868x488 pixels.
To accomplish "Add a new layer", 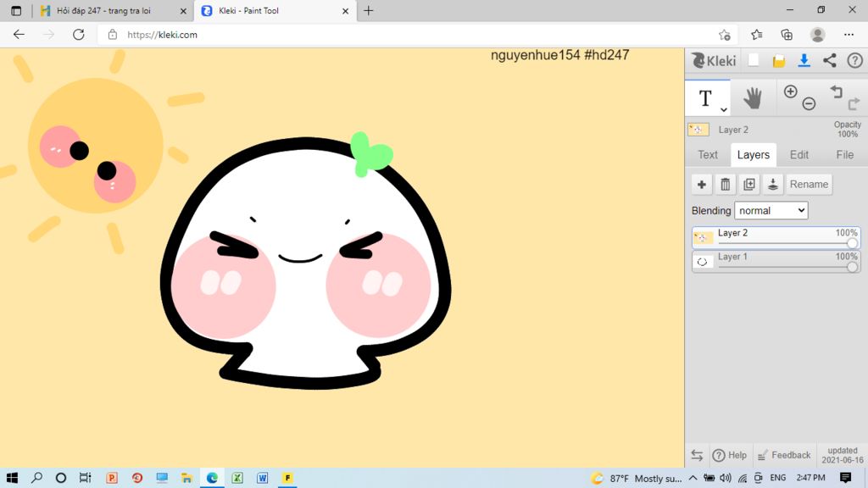I will [701, 184].
